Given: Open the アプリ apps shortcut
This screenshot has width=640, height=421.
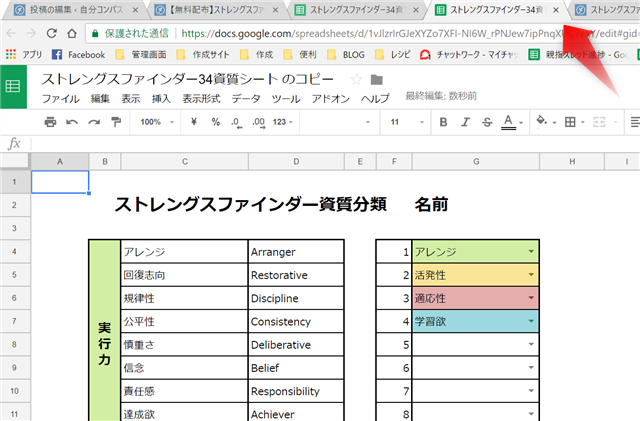Looking at the screenshot, I should [24, 54].
